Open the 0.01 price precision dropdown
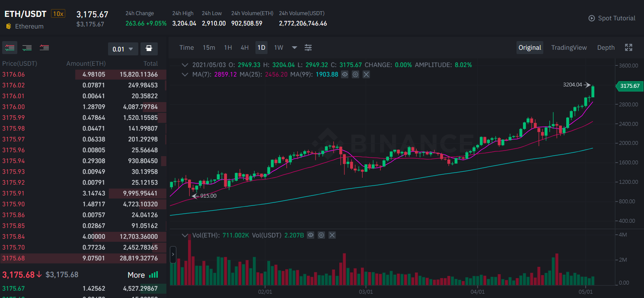This screenshot has height=298, width=644. point(123,49)
